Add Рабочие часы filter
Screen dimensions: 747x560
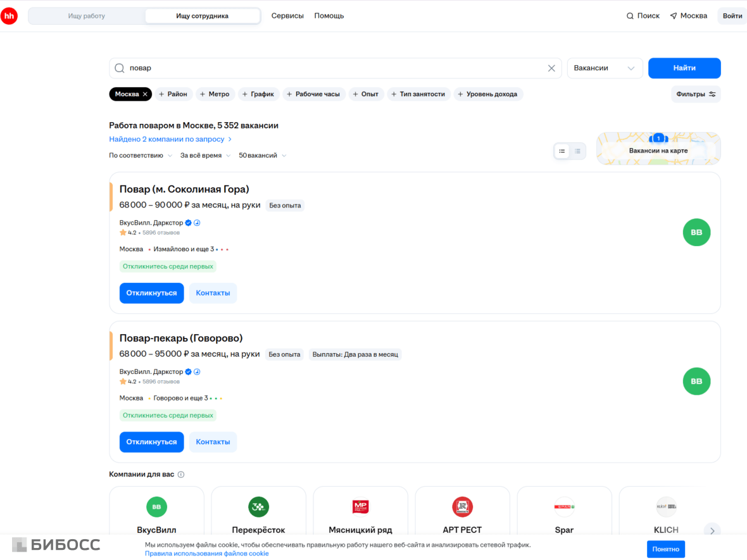coord(315,94)
